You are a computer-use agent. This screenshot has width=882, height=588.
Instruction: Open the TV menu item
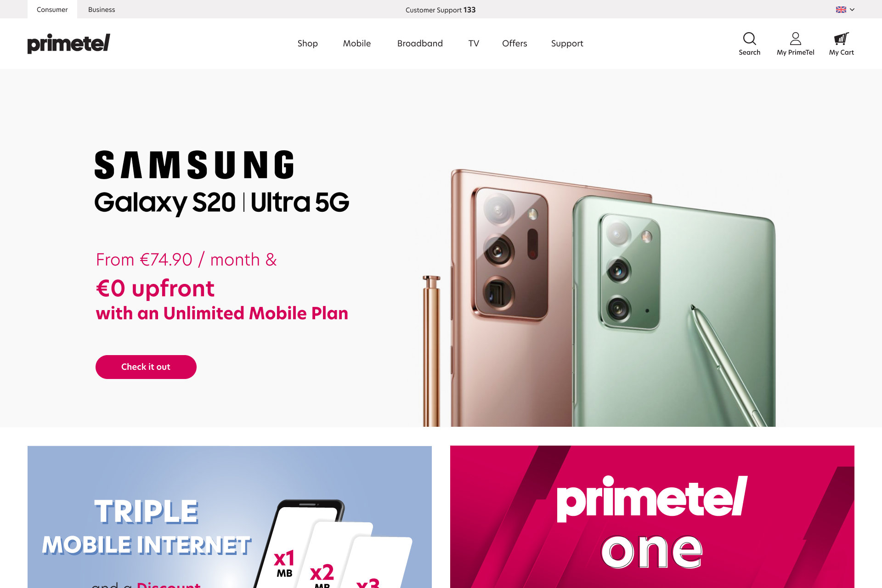pyautogui.click(x=474, y=44)
